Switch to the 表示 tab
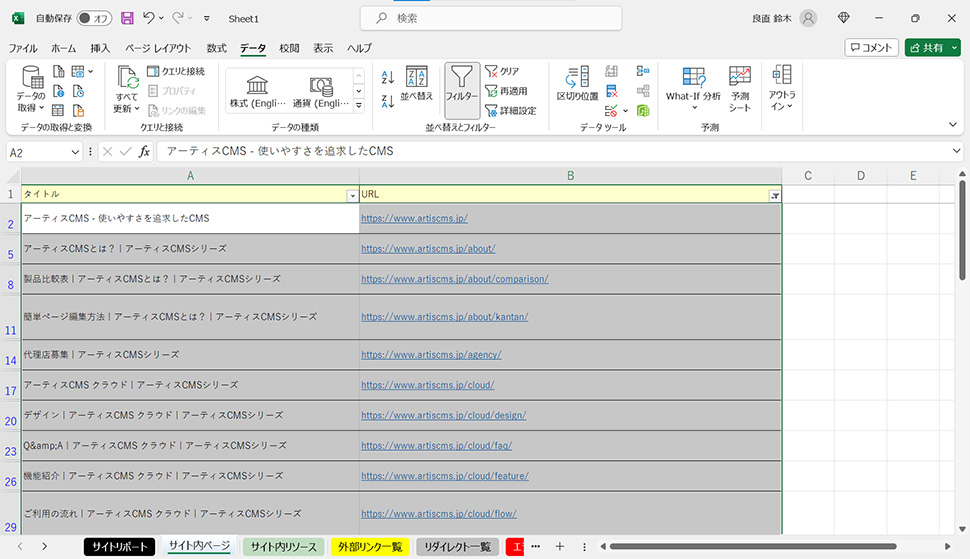The height and width of the screenshot is (559, 970). pyautogui.click(x=323, y=48)
